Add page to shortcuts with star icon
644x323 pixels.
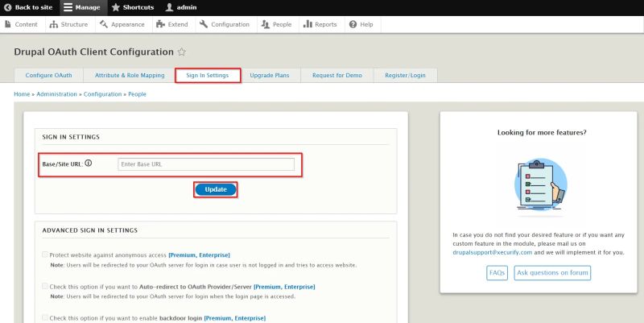[x=182, y=52]
